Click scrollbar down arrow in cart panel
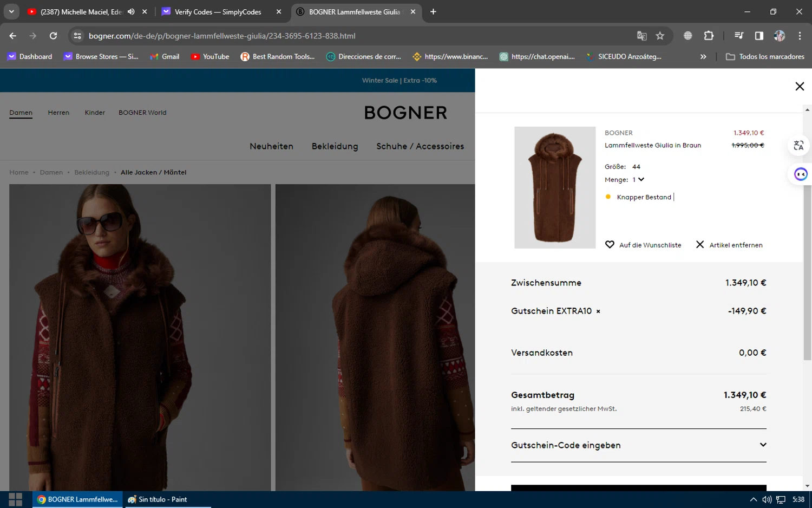The width and height of the screenshot is (812, 508). (807, 486)
